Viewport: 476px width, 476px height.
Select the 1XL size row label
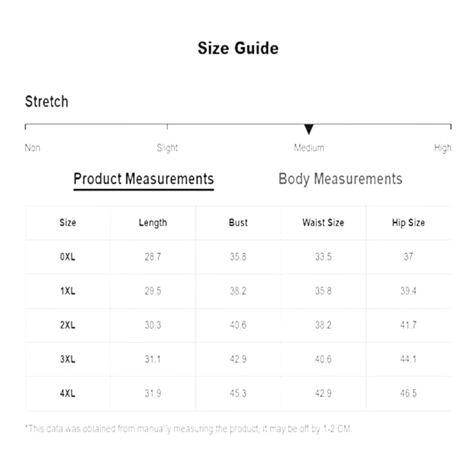(68, 291)
